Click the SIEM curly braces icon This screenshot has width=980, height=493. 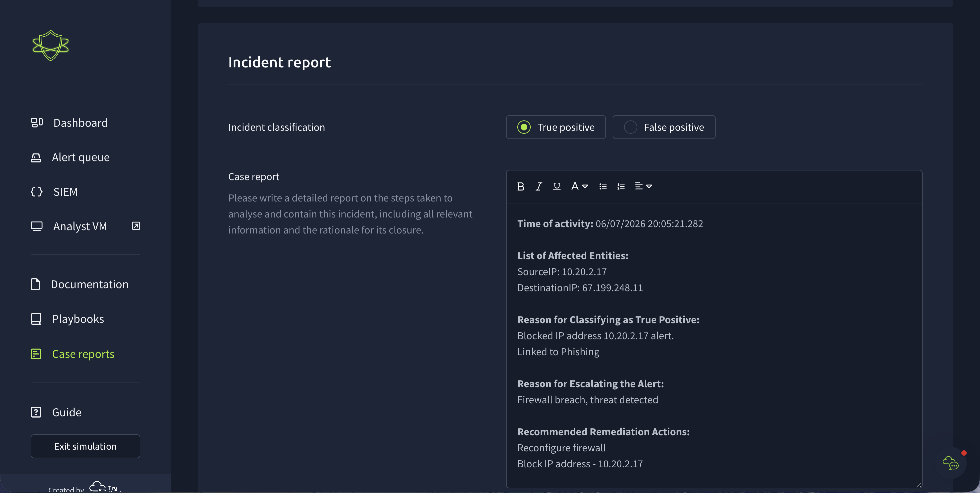coord(37,191)
